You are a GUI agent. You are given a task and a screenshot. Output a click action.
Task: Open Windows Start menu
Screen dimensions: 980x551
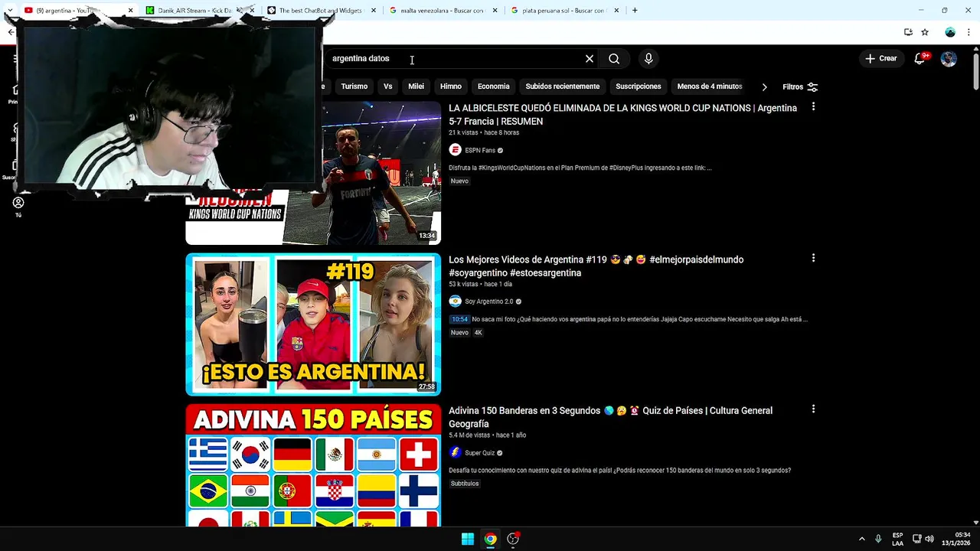click(467, 539)
